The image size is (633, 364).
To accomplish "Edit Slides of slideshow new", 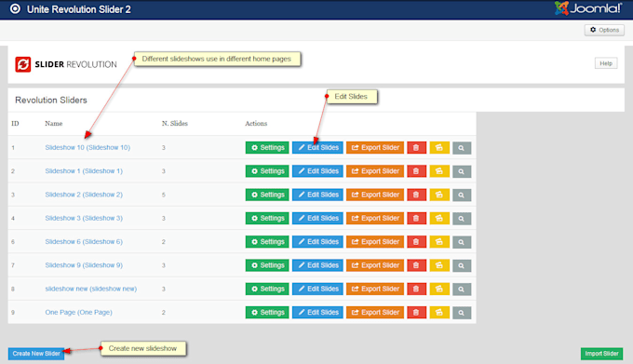I will (317, 289).
